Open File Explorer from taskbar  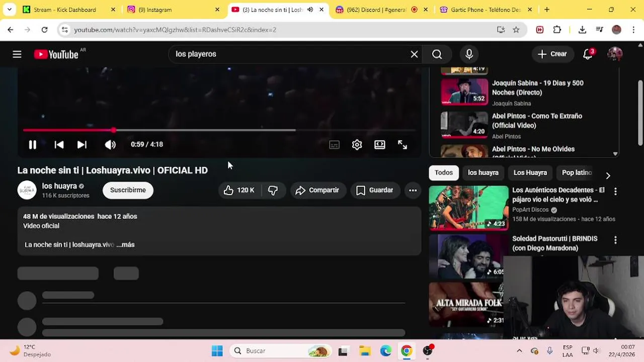click(365, 351)
